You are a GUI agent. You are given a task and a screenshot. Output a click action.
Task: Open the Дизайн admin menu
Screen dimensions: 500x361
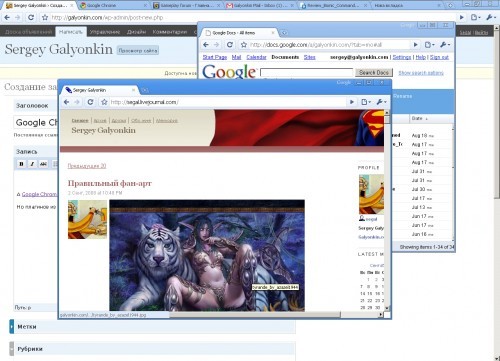point(136,32)
